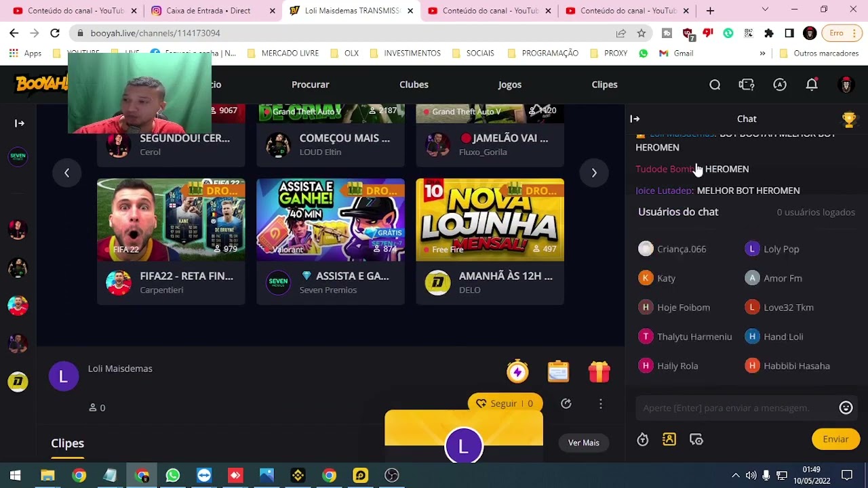Open the PROGRAMAÇÃO bookmark folder
868x488 pixels.
click(x=543, y=53)
